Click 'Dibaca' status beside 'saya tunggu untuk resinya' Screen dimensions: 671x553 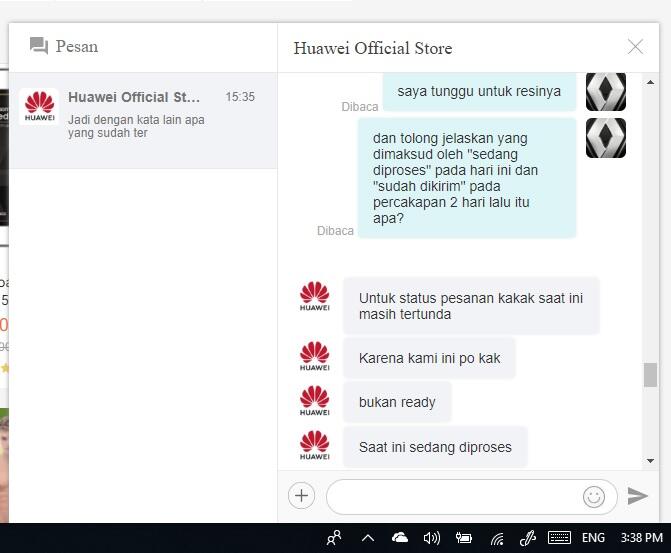pos(359,107)
